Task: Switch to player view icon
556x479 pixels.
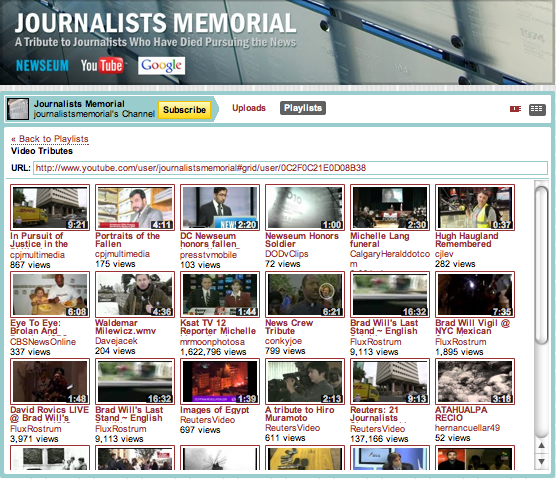Action: 515,109
